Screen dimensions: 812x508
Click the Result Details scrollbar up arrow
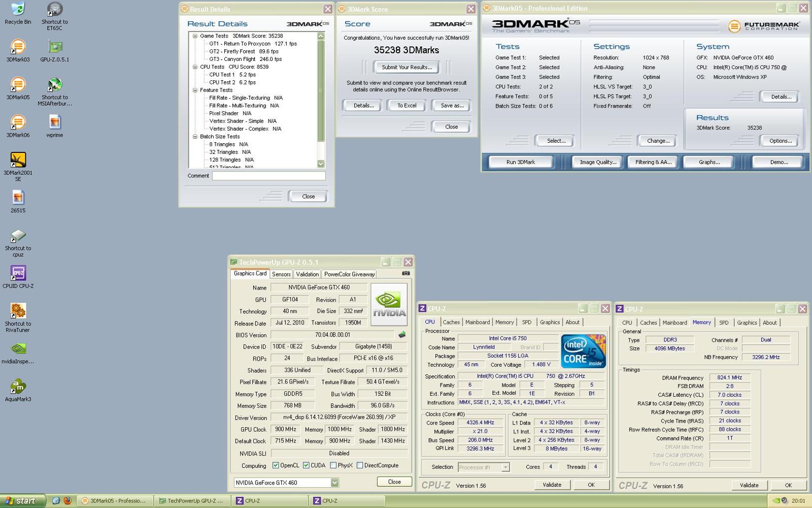click(321, 36)
